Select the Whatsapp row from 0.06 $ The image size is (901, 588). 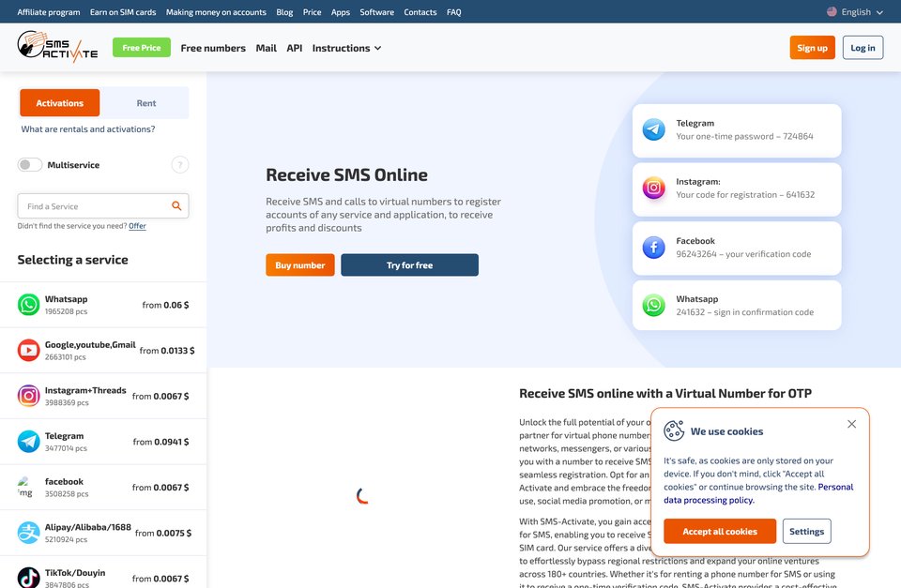click(x=103, y=305)
